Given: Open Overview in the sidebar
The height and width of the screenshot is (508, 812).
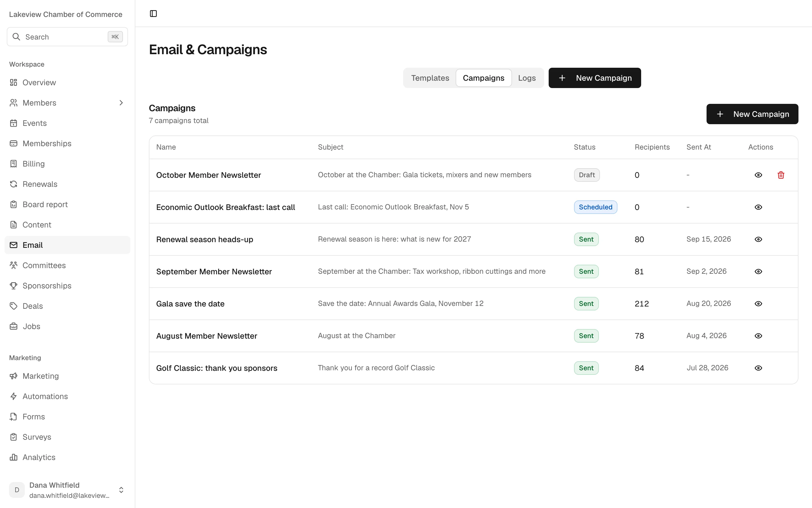Looking at the screenshot, I should coord(67,82).
